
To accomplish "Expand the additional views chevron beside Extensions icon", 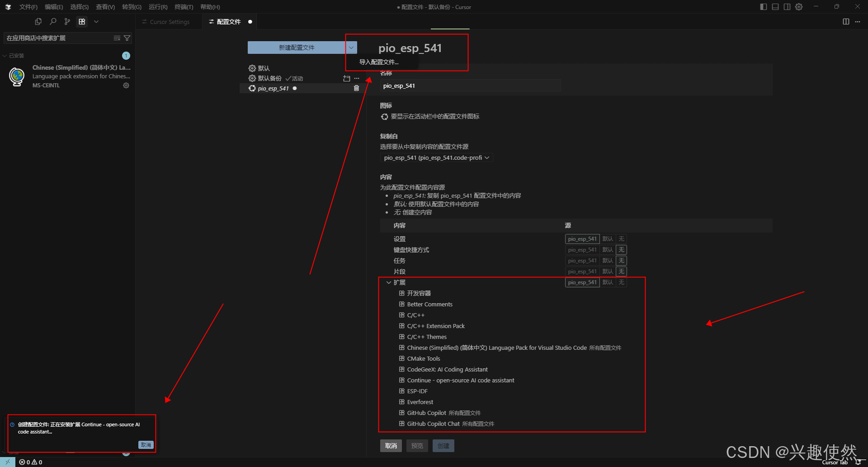I will pyautogui.click(x=96, y=21).
